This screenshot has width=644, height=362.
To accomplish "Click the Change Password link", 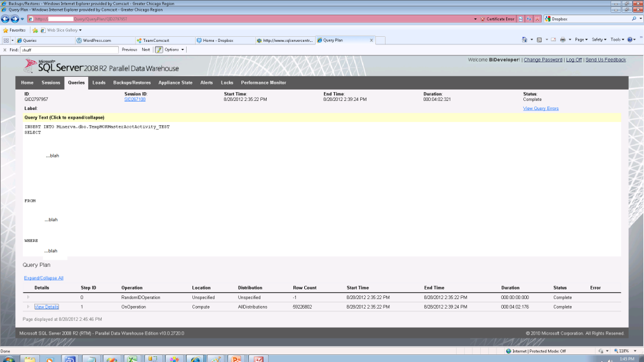I will pyautogui.click(x=542, y=60).
